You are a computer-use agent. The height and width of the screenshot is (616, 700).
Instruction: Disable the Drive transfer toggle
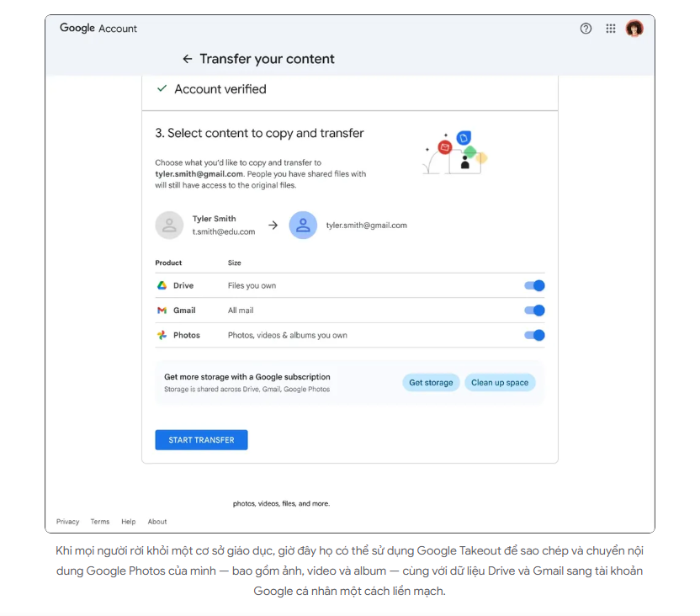[x=535, y=286]
